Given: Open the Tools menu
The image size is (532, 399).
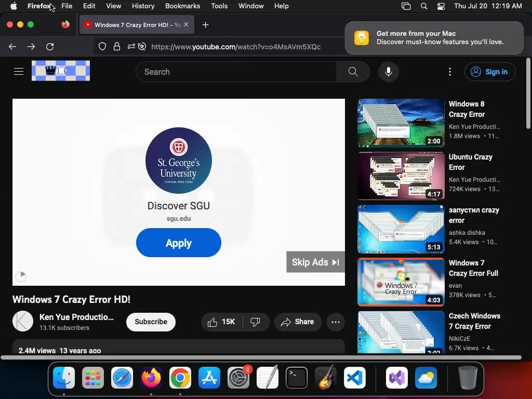Looking at the screenshot, I should point(219,6).
